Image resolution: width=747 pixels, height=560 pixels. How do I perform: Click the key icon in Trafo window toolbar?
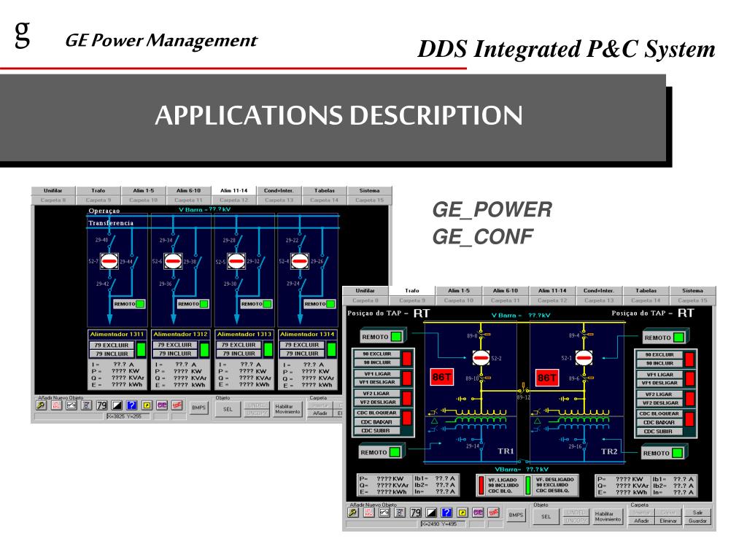pos(353,513)
